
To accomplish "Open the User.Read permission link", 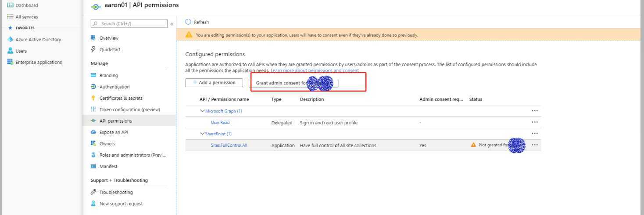I will coord(220,123).
